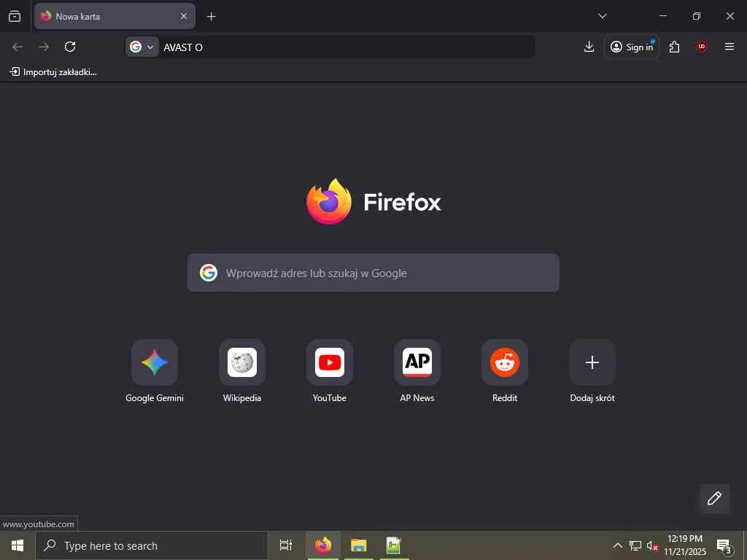Image resolution: width=747 pixels, height=560 pixels.
Task: Open the uBlock Origin extension icon
Action: pyautogui.click(x=701, y=47)
